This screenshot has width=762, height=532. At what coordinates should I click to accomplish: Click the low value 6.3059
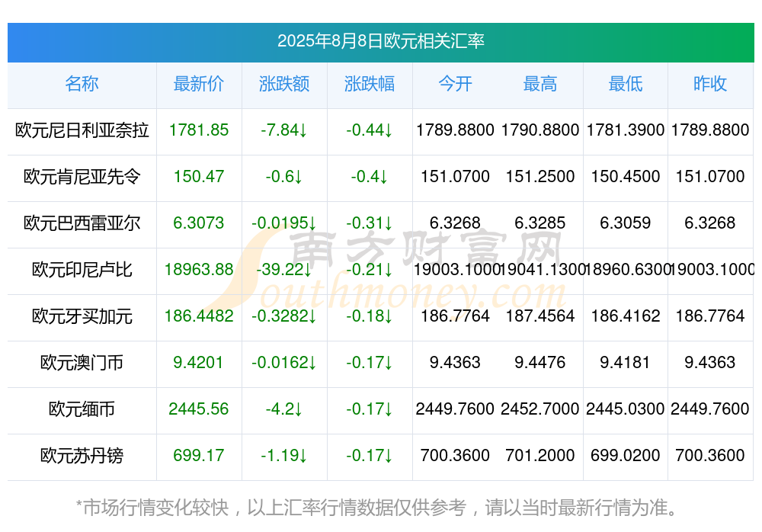point(626,223)
